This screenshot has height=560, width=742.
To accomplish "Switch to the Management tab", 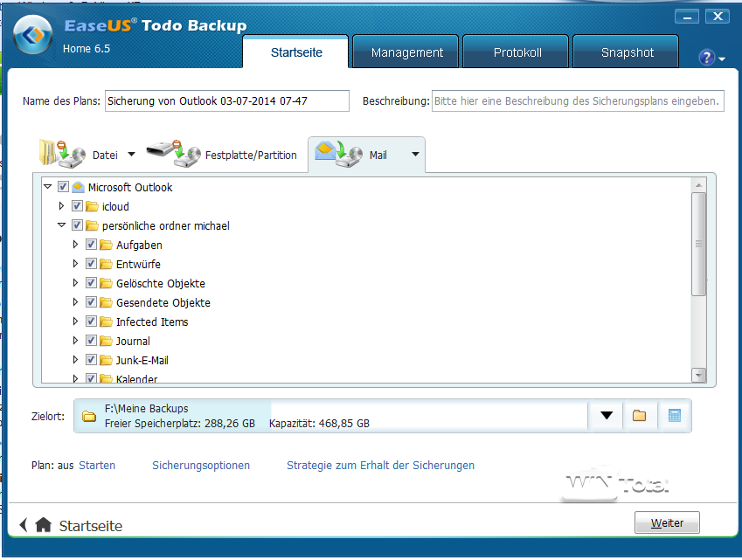I will (407, 52).
